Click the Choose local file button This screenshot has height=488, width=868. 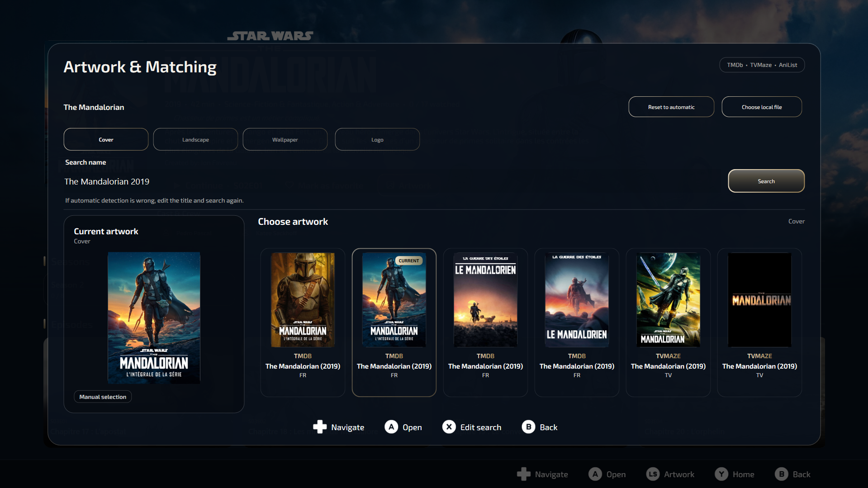[x=762, y=107]
